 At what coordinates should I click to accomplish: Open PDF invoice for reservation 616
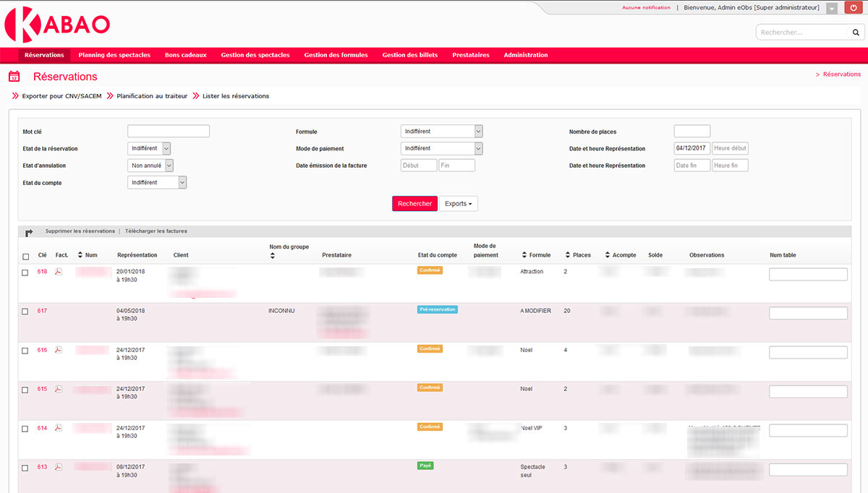coord(59,350)
